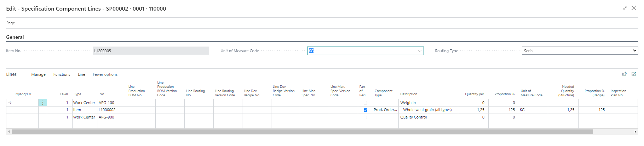Click the Lines section heading
Viewport: 644px width, 146px height.
tap(11, 74)
